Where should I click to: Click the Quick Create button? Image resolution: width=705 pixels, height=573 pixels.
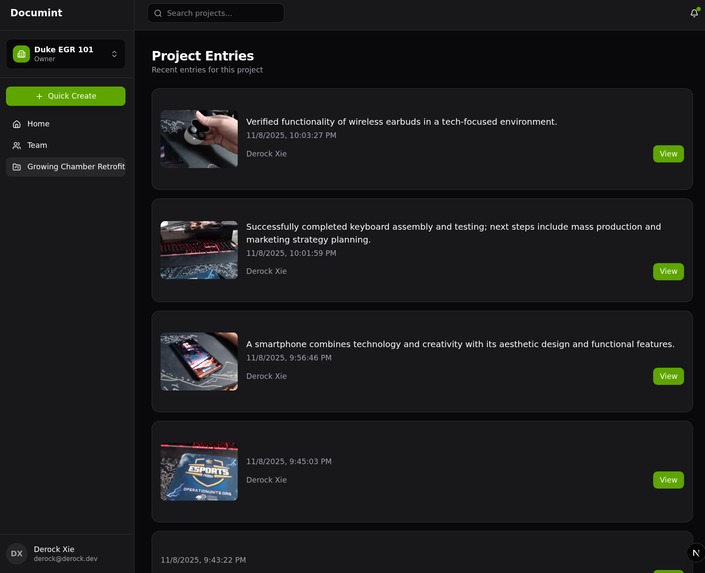tap(66, 96)
